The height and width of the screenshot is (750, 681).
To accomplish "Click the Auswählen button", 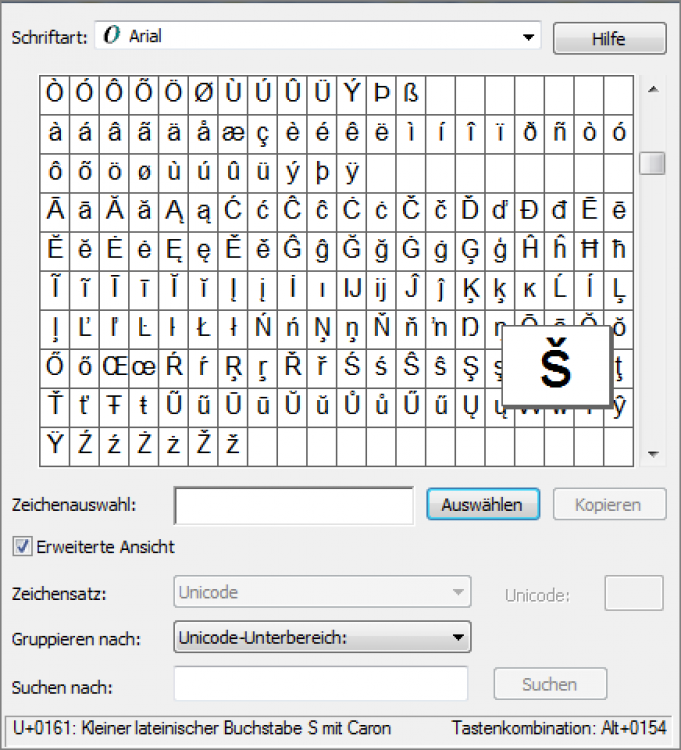I will [483, 505].
